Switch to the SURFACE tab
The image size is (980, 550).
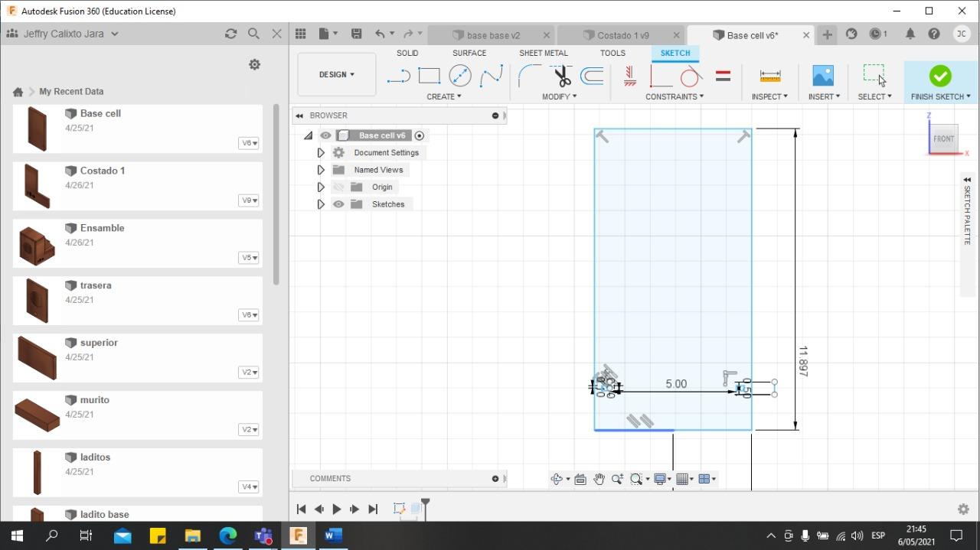[x=469, y=53]
